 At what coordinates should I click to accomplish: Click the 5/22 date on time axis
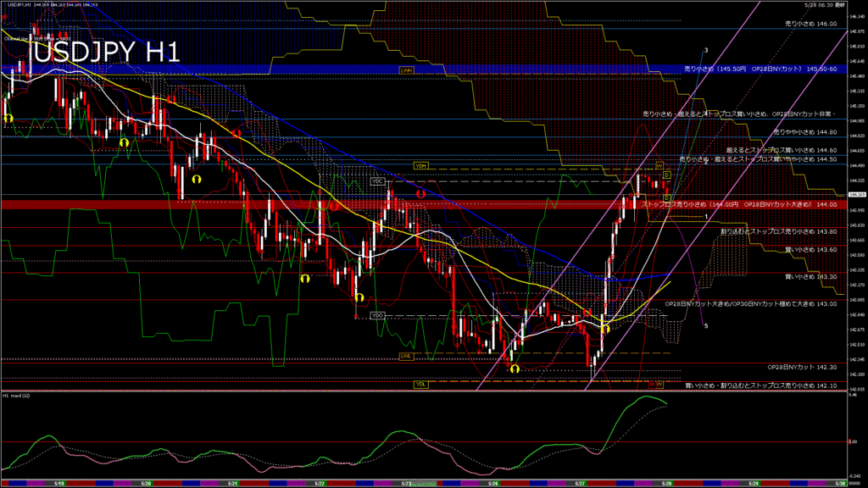pyautogui.click(x=320, y=484)
